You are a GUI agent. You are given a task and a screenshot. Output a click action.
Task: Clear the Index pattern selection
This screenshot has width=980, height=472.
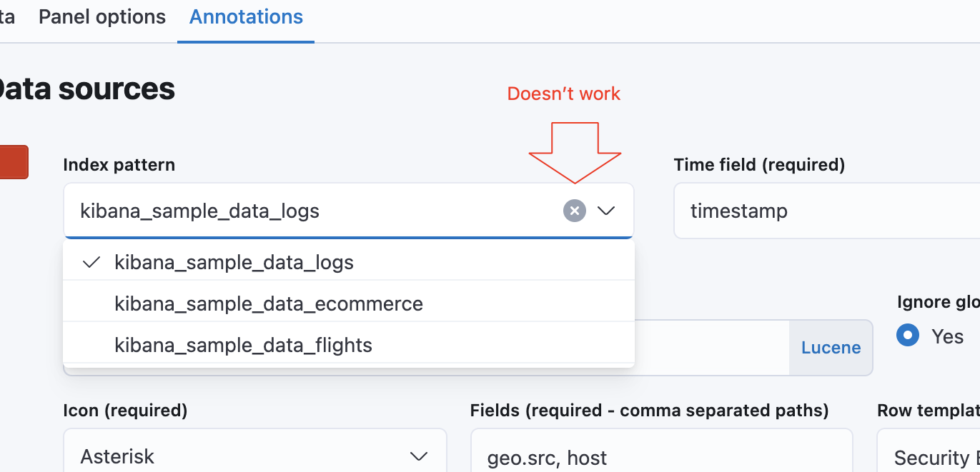575,211
